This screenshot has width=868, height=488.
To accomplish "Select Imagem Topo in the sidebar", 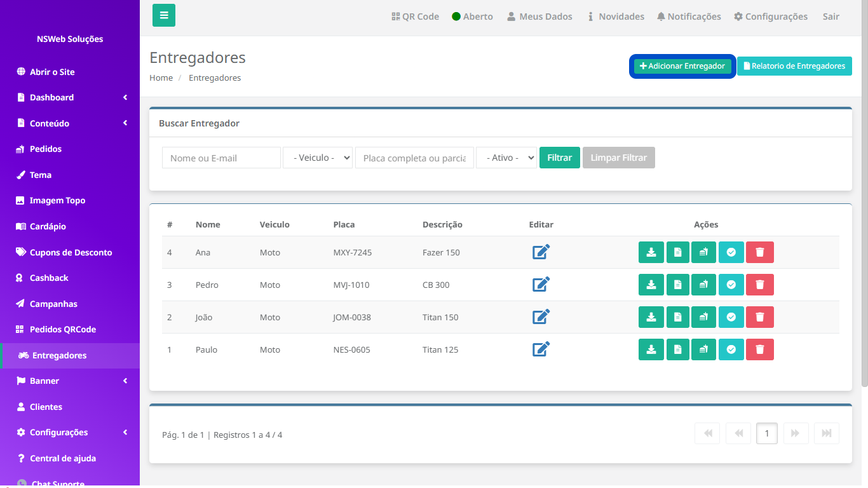I will coord(70,200).
